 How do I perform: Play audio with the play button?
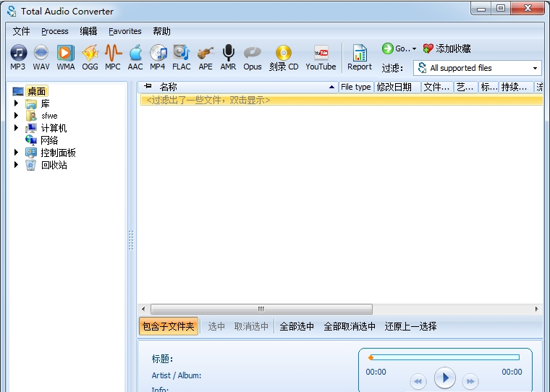[x=445, y=378]
